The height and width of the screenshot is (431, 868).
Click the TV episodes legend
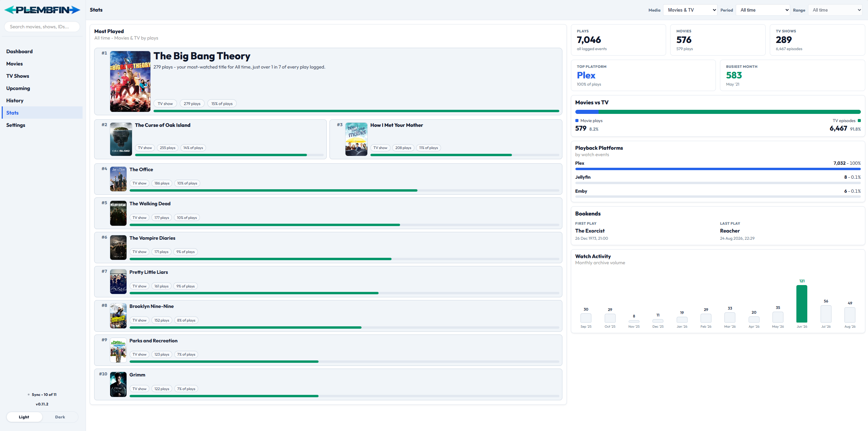pyautogui.click(x=847, y=121)
